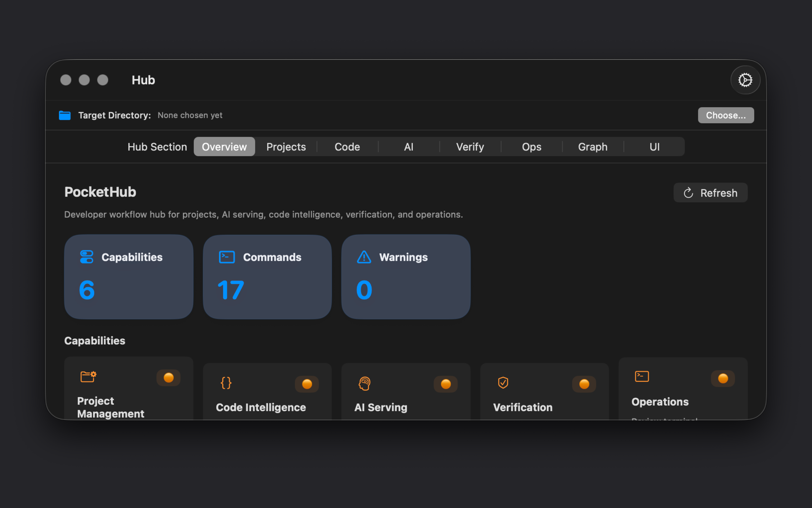The image size is (812, 508).
Task: Click the 'Code Intelligence' card title
Action: coord(261,407)
